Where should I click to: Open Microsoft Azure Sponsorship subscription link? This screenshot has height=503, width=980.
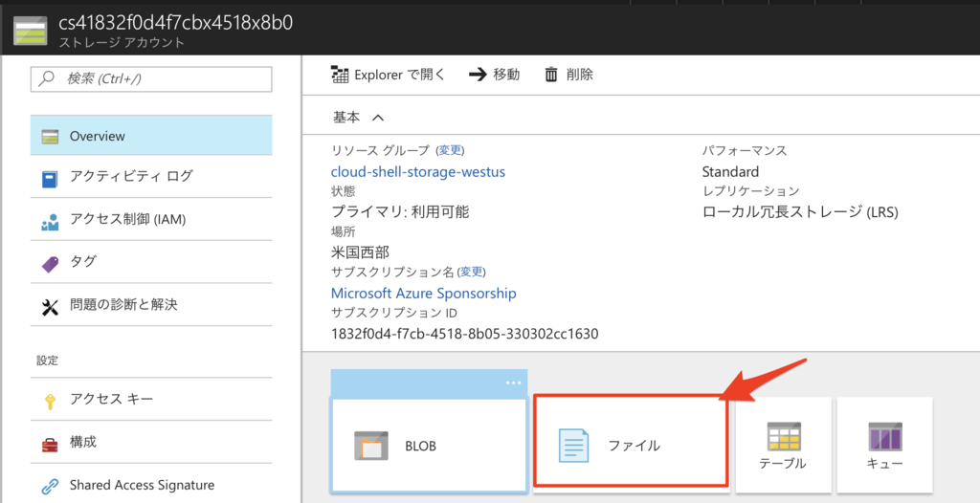pos(423,293)
